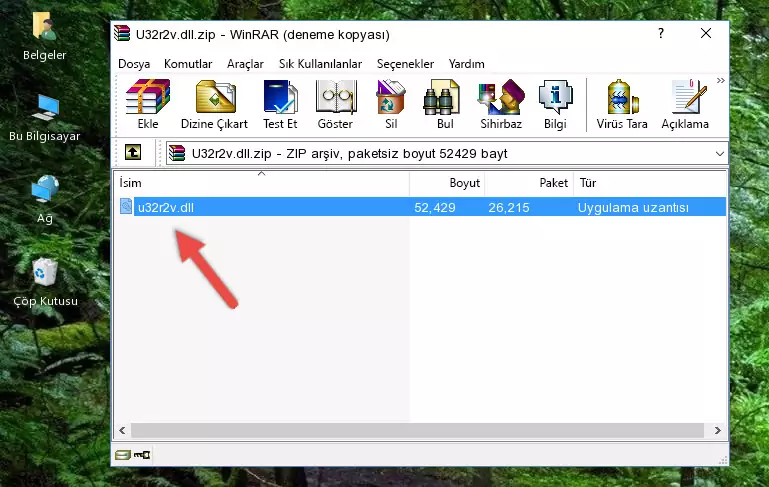The image size is (769, 487).
Task: Click the horizontal scrollbar track
Action: [x=418, y=430]
